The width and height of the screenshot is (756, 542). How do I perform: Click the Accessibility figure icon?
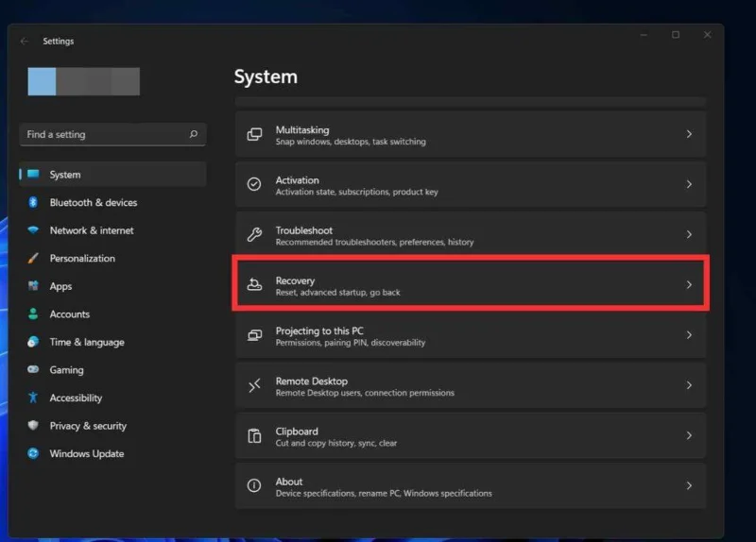click(x=33, y=398)
